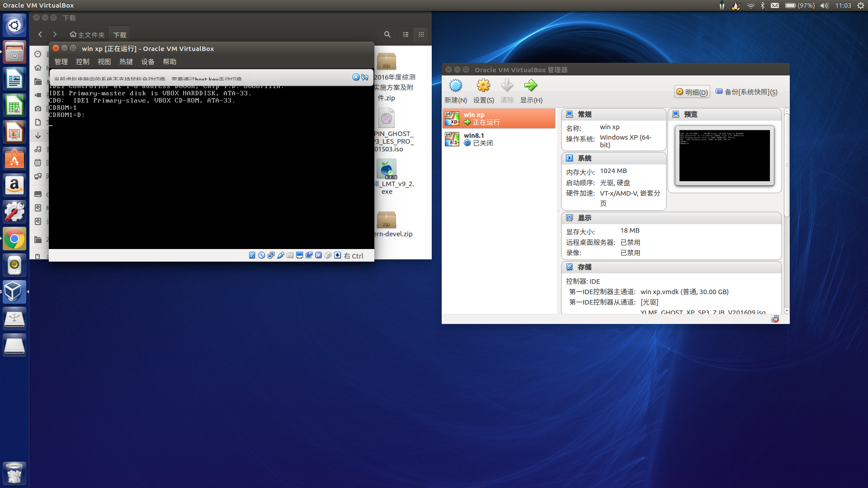Dismiss the mouse integration notification message
The image size is (868, 488).
356,77
